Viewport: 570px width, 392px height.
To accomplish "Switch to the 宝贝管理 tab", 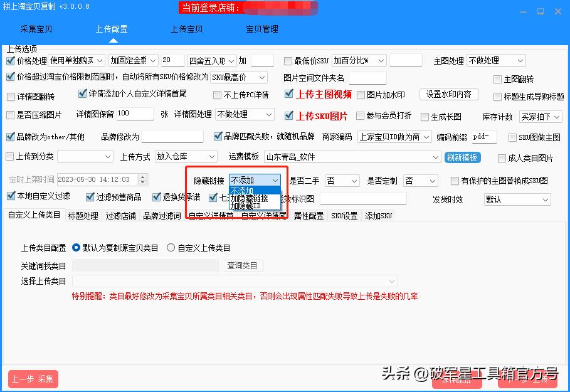I will 261,29.
